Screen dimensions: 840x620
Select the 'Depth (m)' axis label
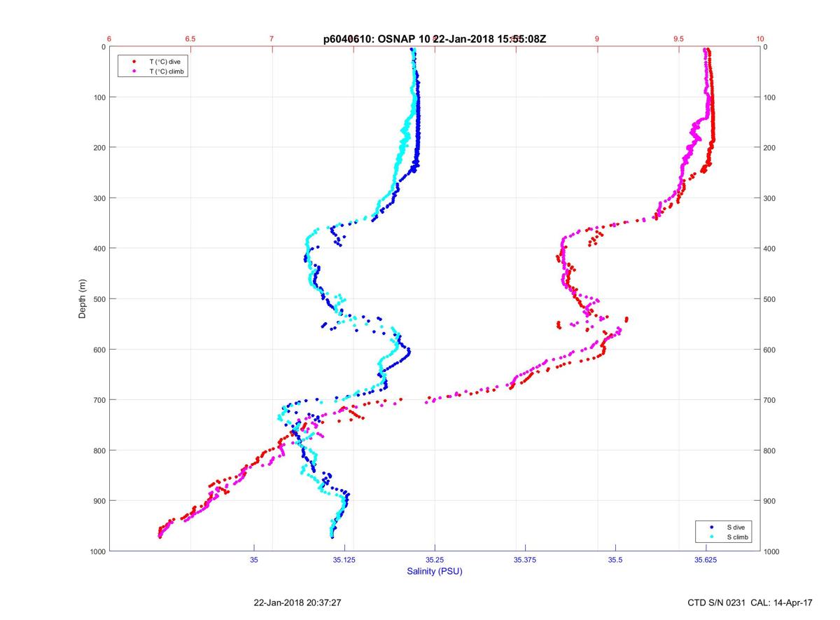click(x=83, y=299)
